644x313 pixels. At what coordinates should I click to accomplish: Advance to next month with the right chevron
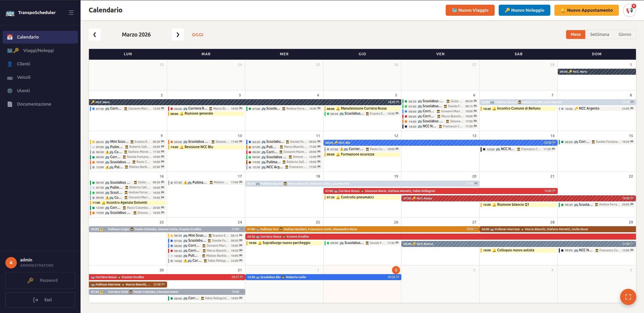pyautogui.click(x=178, y=34)
